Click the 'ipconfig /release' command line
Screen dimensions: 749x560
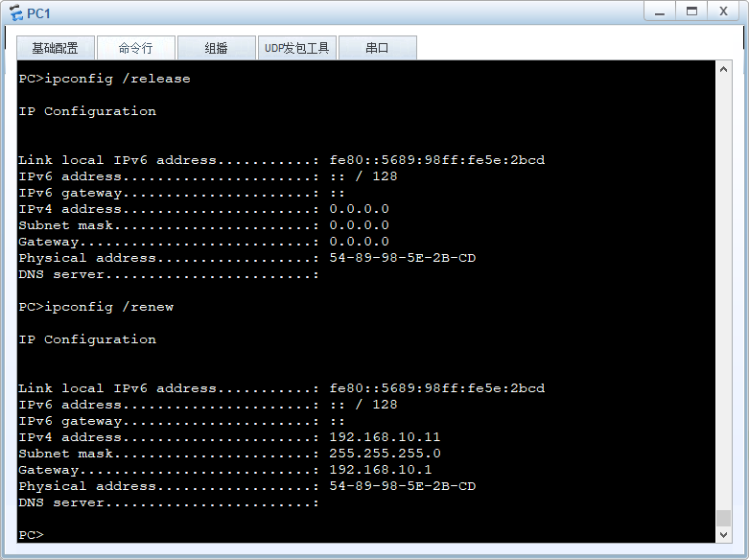[x=105, y=79]
